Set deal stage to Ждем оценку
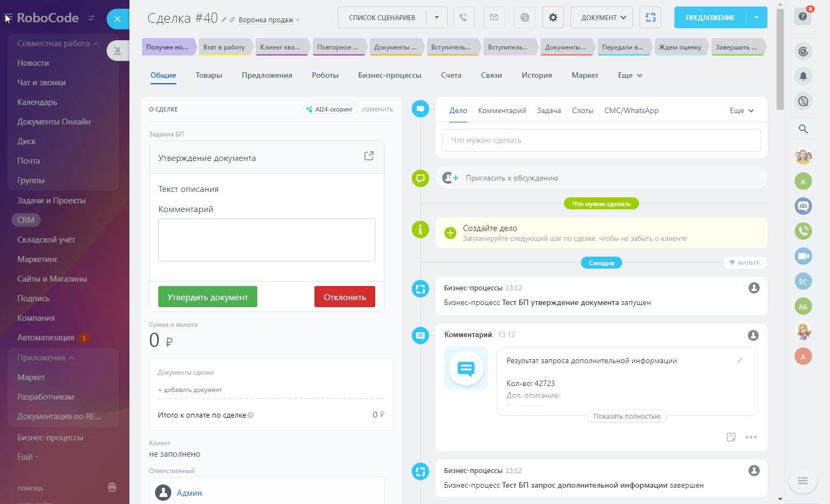Screen dimensions: 830x504 [680, 47]
